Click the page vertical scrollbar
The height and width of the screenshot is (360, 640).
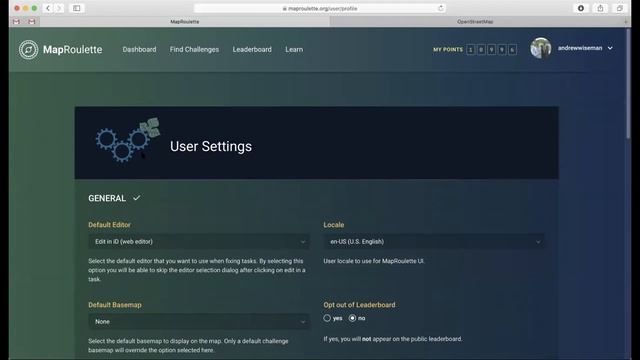coord(628,85)
